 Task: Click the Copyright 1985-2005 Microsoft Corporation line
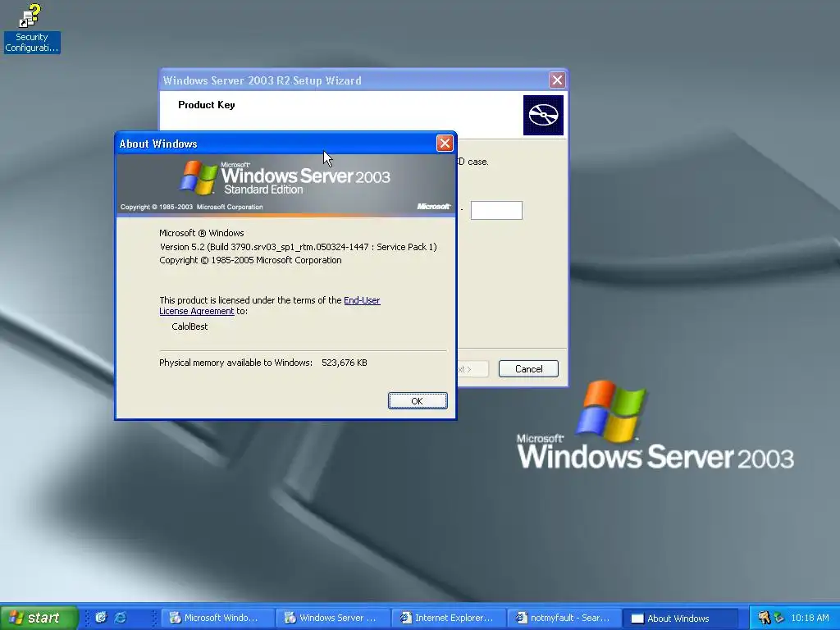pos(250,260)
